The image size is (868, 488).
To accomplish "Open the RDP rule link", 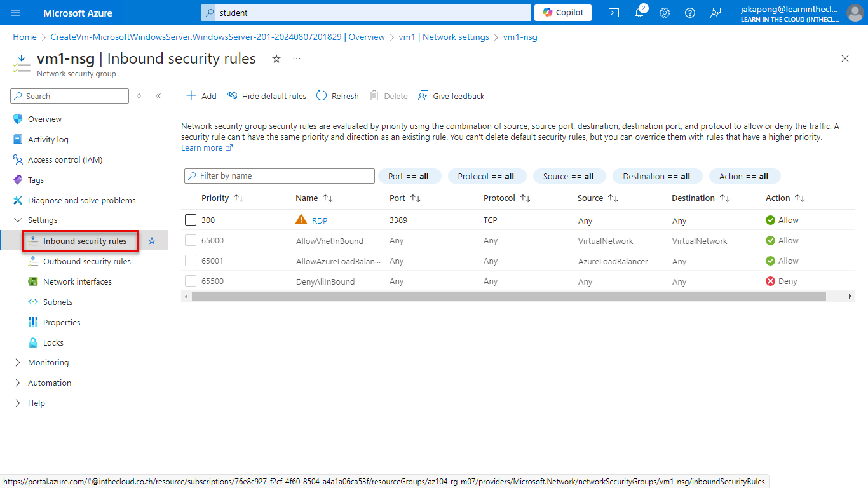I will (x=320, y=220).
